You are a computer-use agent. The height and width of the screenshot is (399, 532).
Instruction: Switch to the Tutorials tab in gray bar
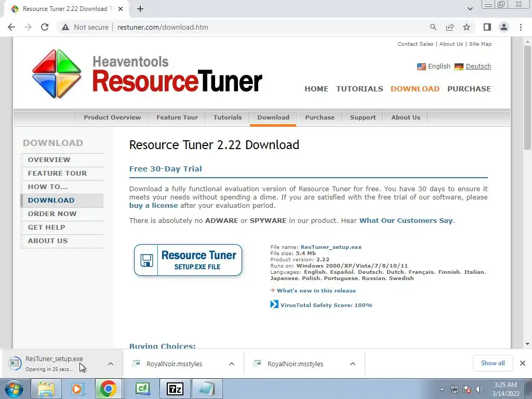pyautogui.click(x=228, y=118)
